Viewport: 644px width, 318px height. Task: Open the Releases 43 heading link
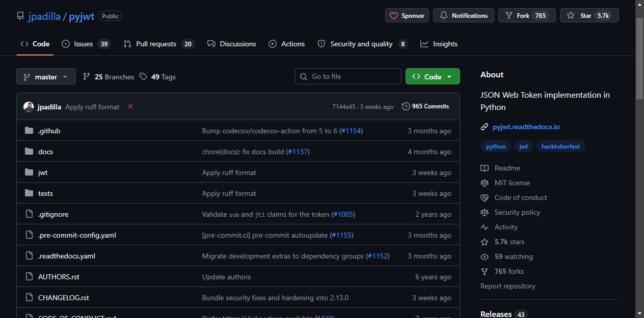503,314
